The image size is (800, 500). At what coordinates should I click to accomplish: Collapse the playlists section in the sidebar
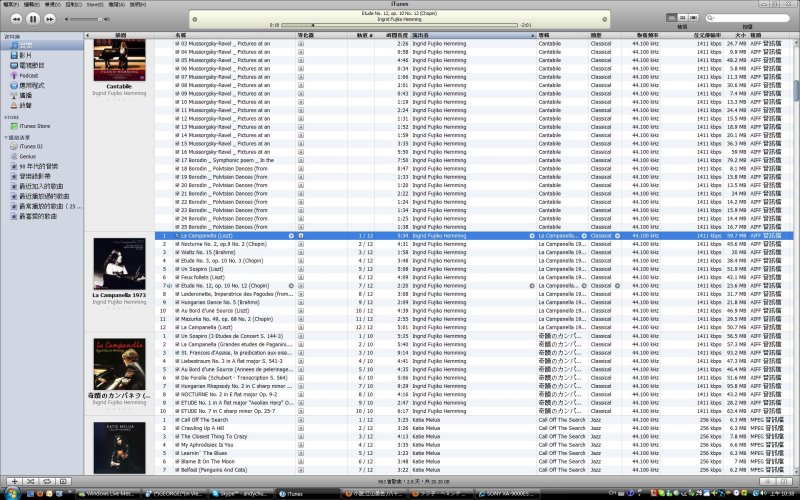pos(6,137)
